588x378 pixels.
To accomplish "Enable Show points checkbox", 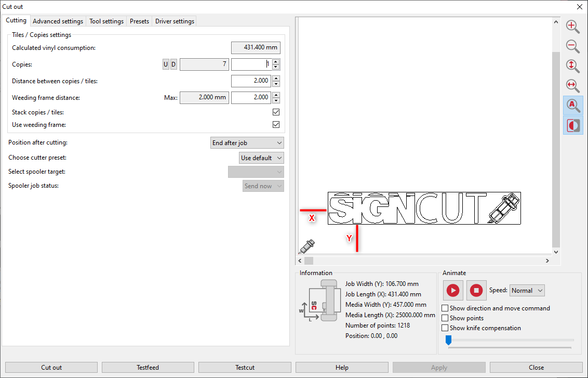I will (x=445, y=318).
